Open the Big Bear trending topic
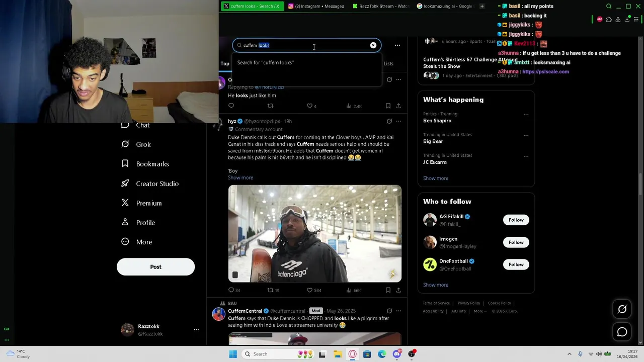 tap(433, 141)
